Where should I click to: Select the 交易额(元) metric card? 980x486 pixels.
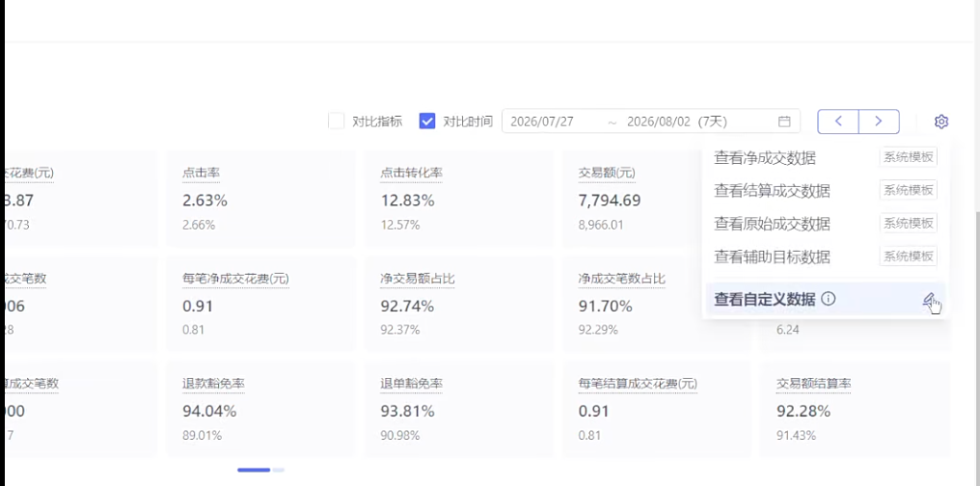[631, 199]
